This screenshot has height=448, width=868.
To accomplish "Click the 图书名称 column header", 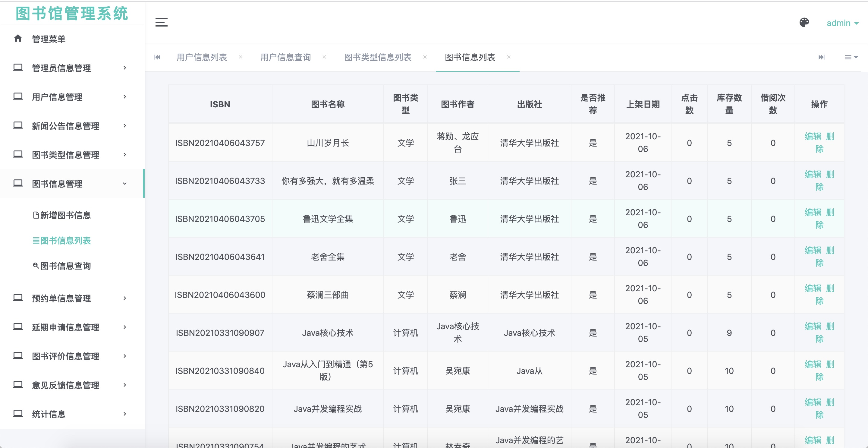I will point(328,104).
